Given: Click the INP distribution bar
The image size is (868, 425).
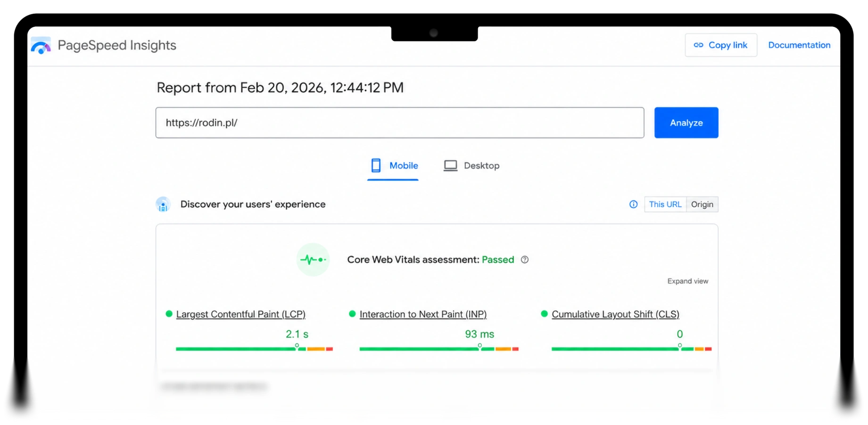Looking at the screenshot, I should pyautogui.click(x=439, y=349).
